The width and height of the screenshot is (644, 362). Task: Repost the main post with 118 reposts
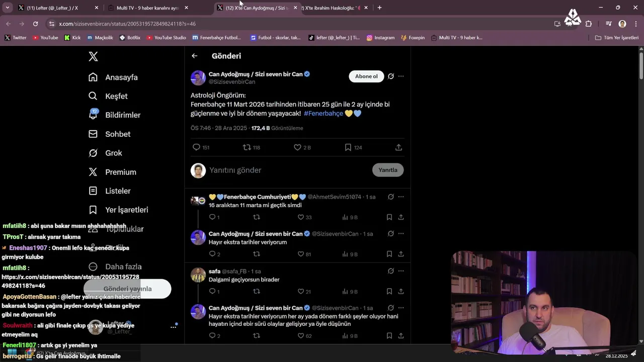(x=251, y=147)
